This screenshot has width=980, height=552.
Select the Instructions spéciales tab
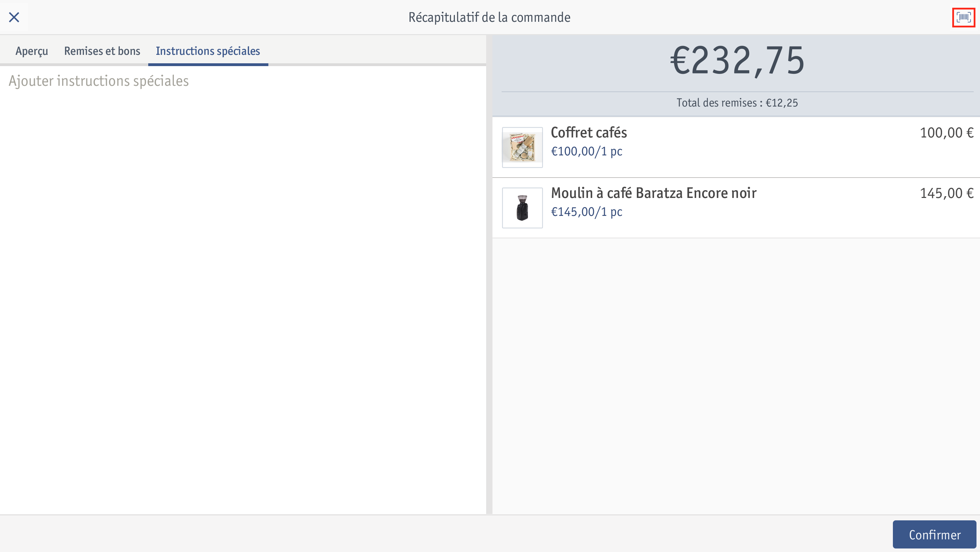tap(208, 51)
